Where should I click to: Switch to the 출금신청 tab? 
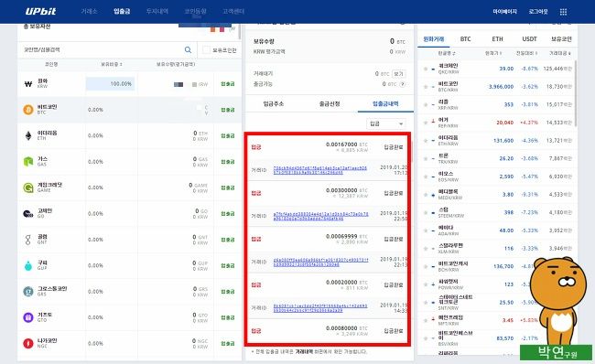(330, 103)
